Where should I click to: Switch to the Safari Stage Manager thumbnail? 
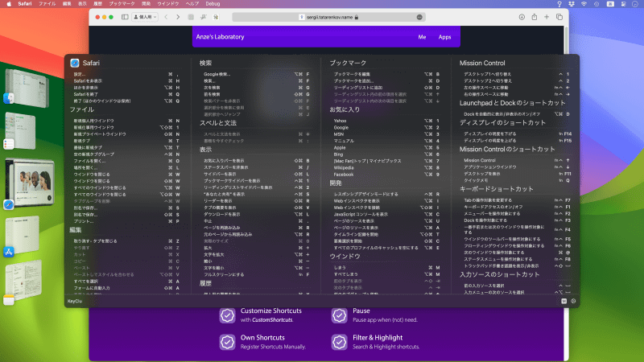pos(30,183)
